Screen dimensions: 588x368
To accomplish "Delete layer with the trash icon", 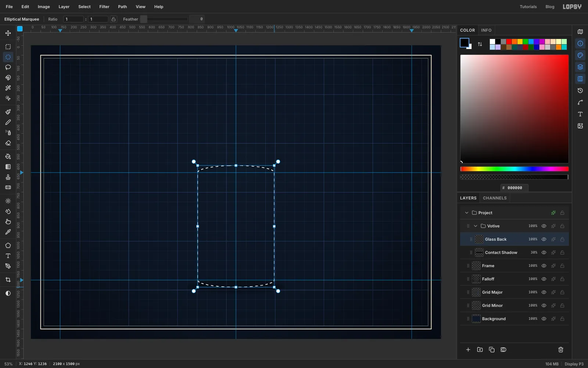I will click(561, 350).
